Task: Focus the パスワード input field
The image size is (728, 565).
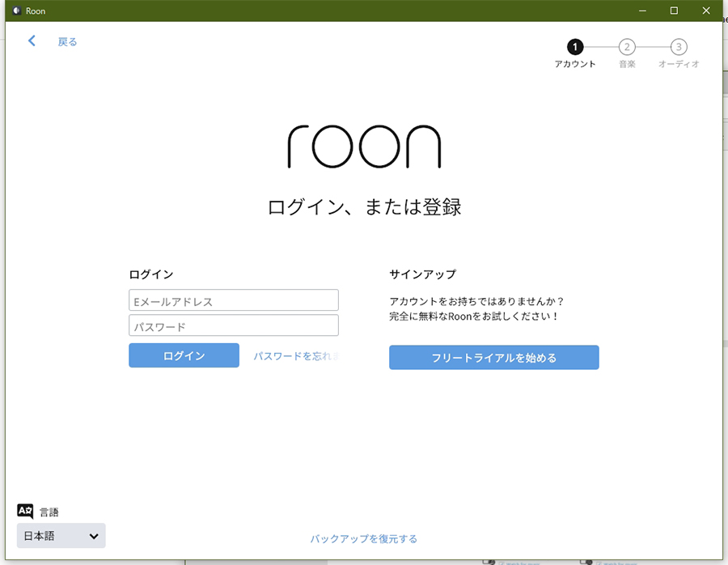Action: [233, 326]
